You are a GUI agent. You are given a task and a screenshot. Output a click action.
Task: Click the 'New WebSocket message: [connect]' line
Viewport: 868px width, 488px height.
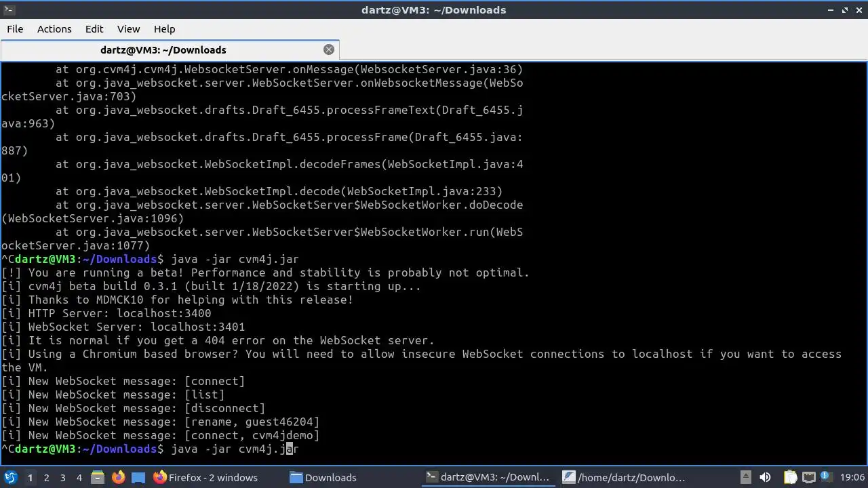123,381
